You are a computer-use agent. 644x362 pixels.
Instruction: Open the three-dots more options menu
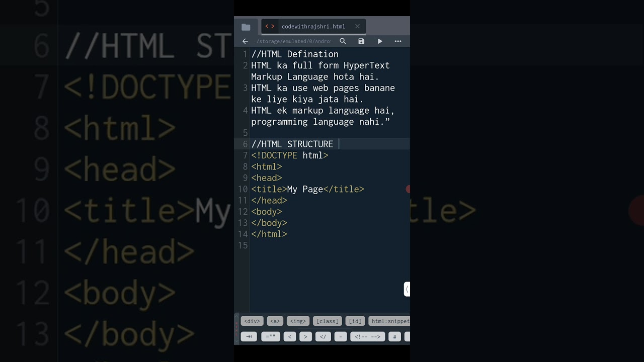[x=398, y=41]
